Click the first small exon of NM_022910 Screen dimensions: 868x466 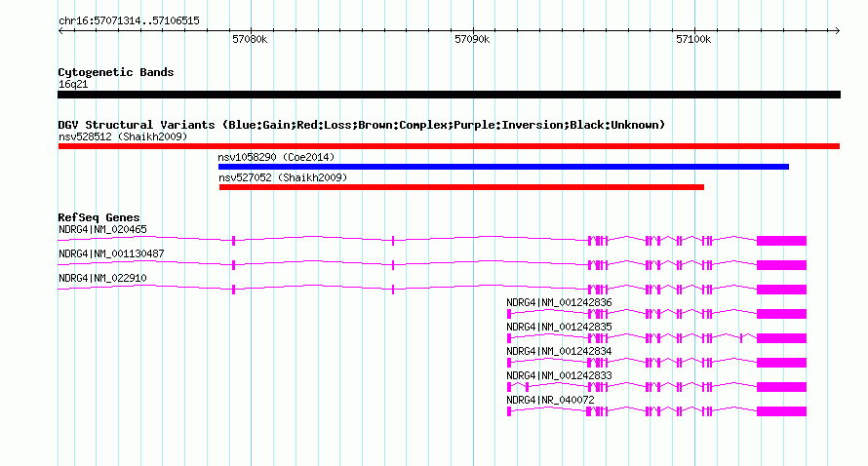coord(234,290)
